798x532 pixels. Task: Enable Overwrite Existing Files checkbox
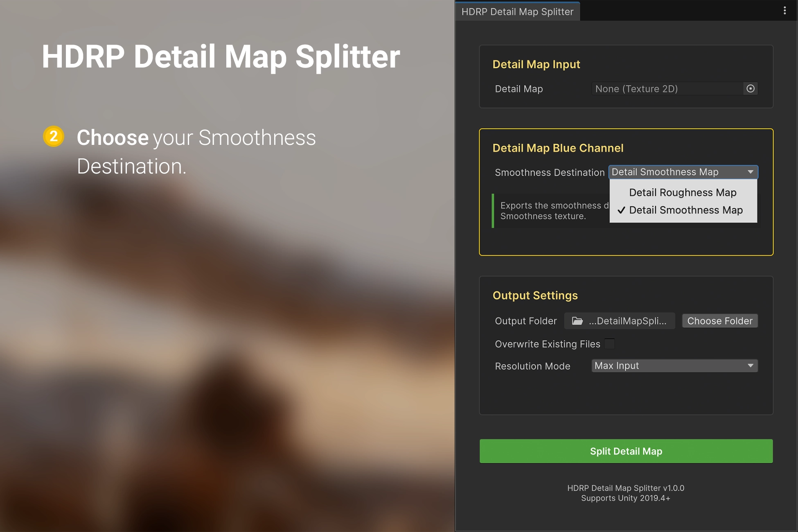point(609,344)
